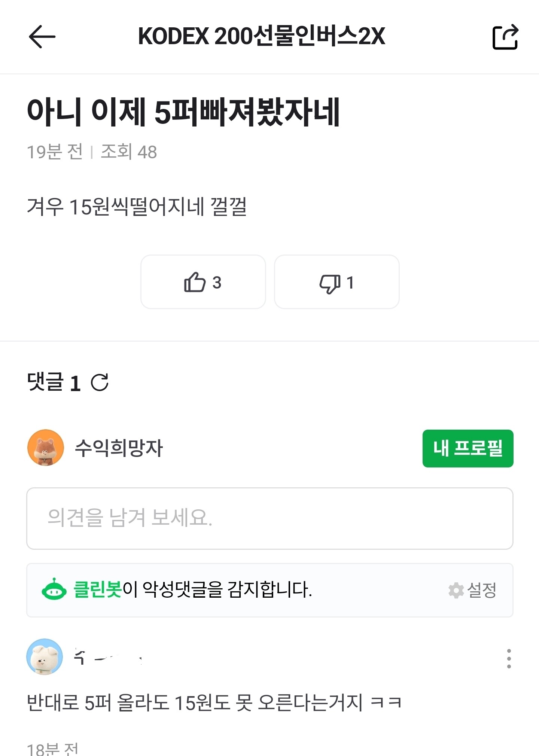Tap the commenter's white dog avatar

tap(45, 657)
